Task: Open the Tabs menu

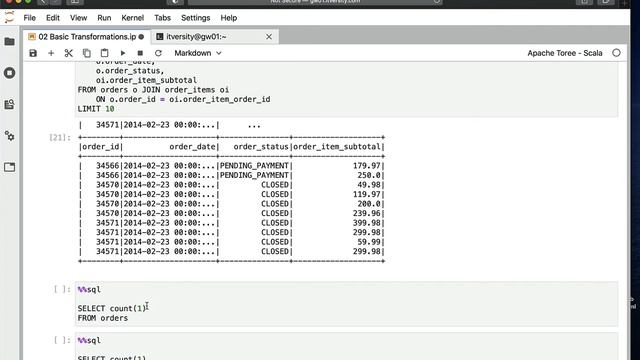Action: (x=162, y=18)
